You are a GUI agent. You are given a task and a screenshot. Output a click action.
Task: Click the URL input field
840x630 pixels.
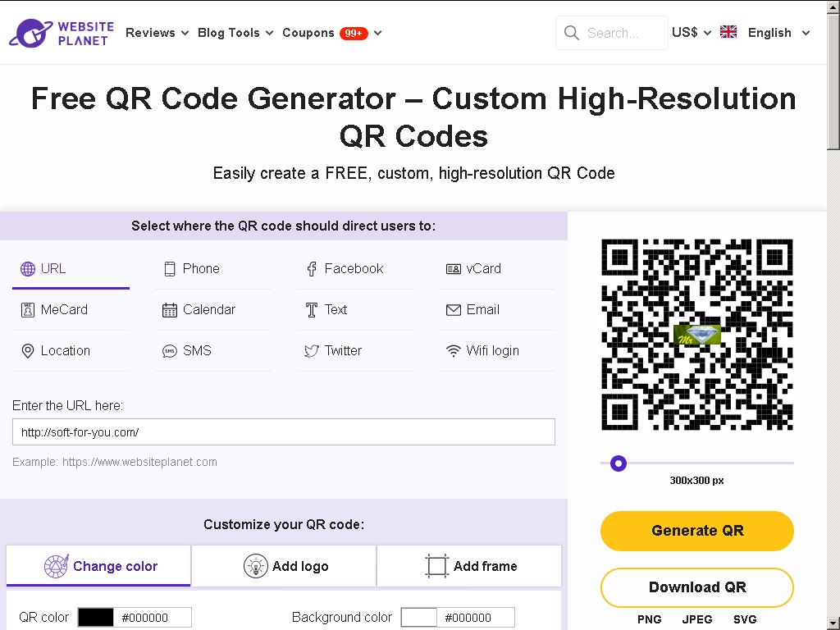[284, 432]
